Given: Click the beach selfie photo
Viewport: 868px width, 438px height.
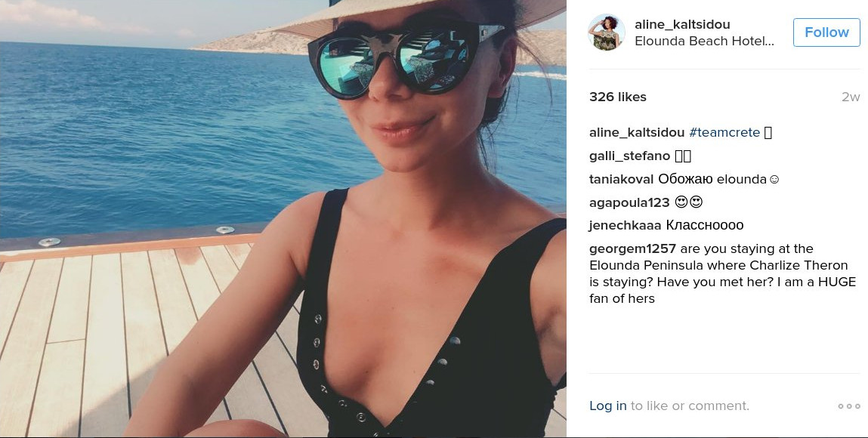Looking at the screenshot, I should [x=283, y=218].
